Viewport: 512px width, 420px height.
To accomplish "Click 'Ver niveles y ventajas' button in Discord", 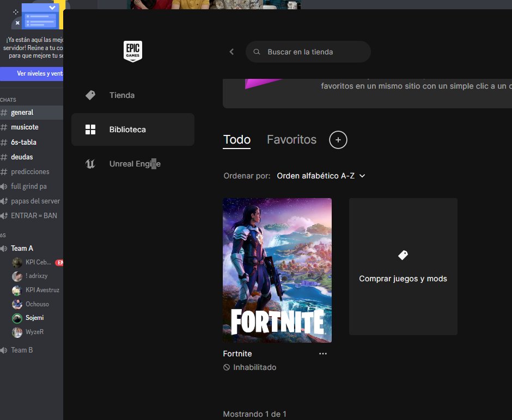I will point(32,73).
